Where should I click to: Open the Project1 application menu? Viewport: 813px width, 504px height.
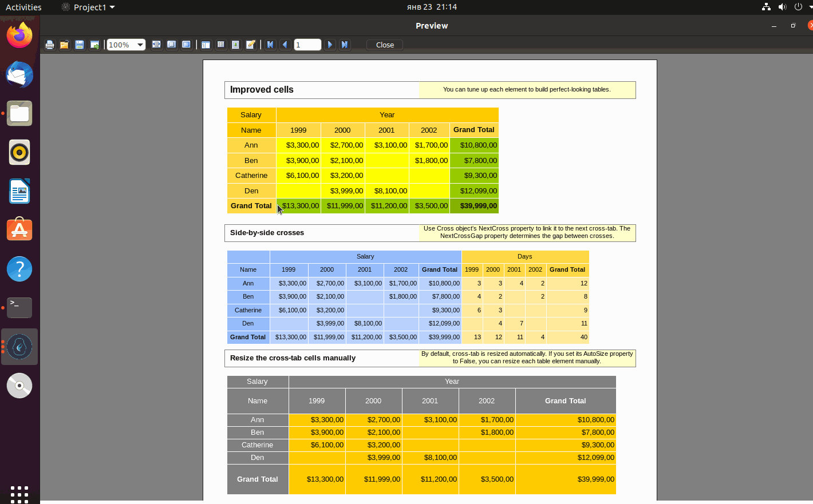pos(88,7)
